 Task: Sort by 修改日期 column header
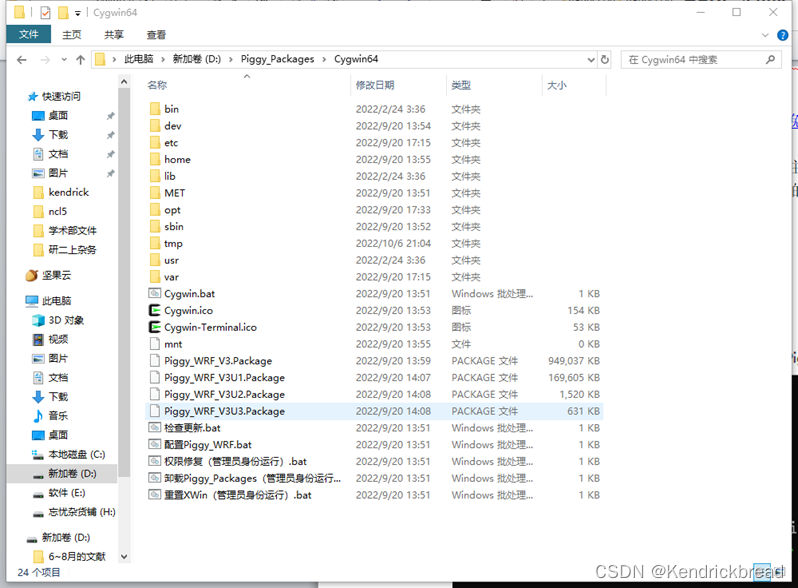click(375, 85)
